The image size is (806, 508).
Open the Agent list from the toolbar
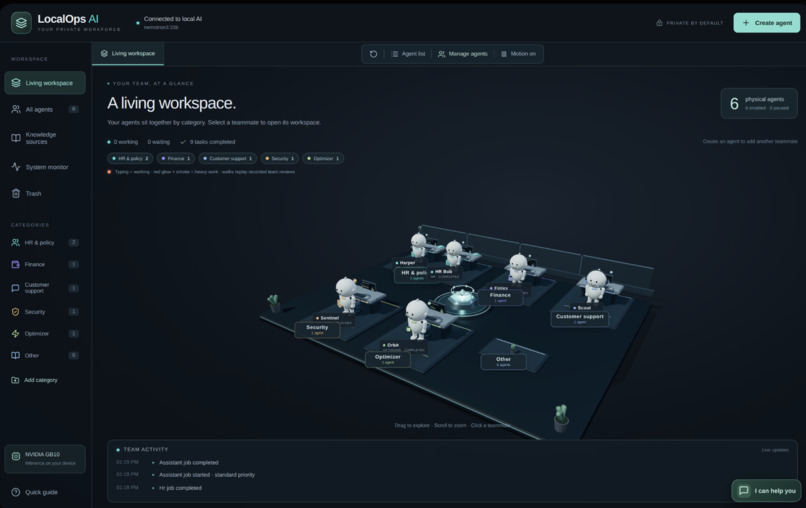tap(409, 54)
